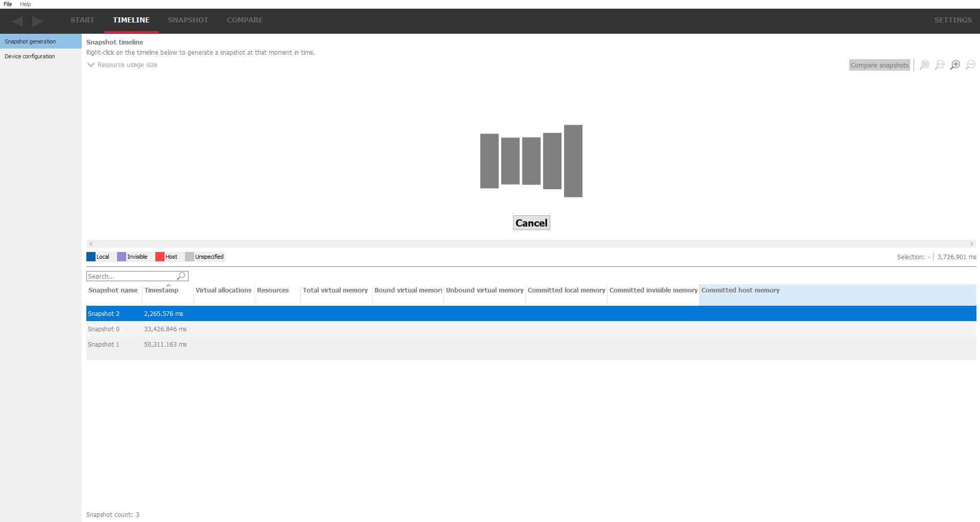Click the magnifier icon in search box
This screenshot has width=980, height=522.
(x=181, y=276)
